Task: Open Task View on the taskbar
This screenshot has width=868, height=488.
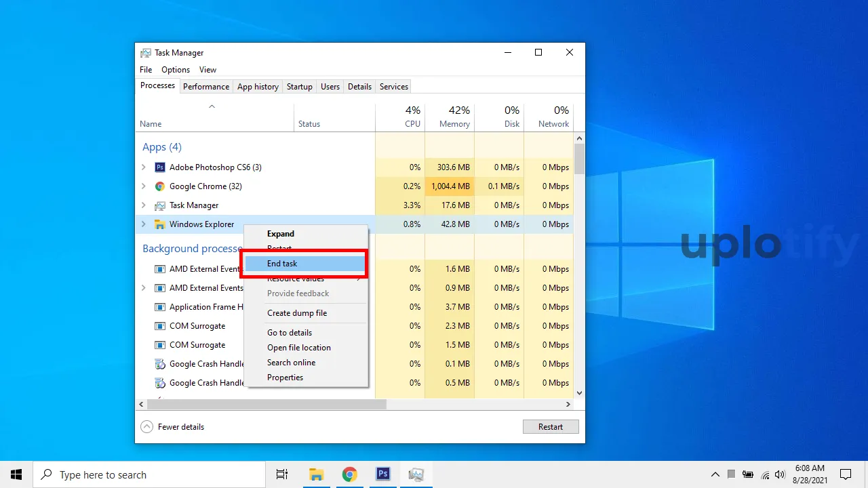Action: [282, 474]
